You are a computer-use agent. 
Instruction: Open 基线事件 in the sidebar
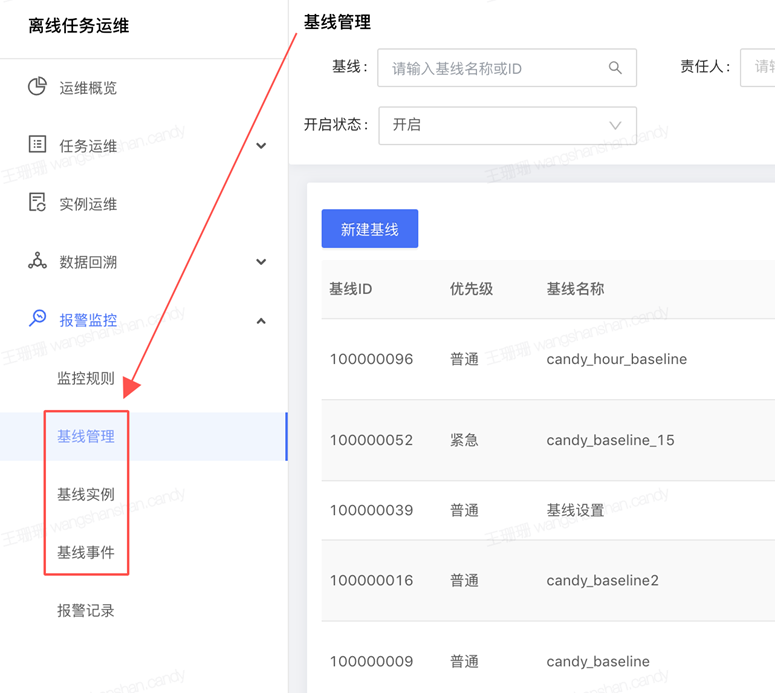(86, 553)
